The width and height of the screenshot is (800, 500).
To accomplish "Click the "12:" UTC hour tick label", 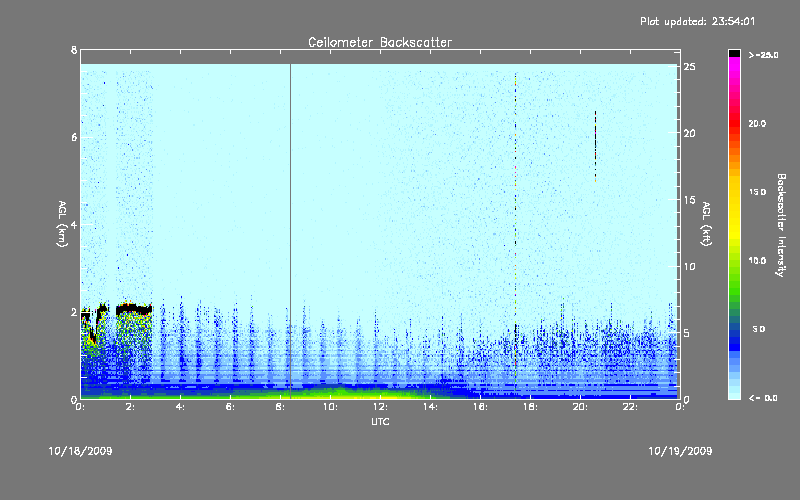I will click(381, 407).
